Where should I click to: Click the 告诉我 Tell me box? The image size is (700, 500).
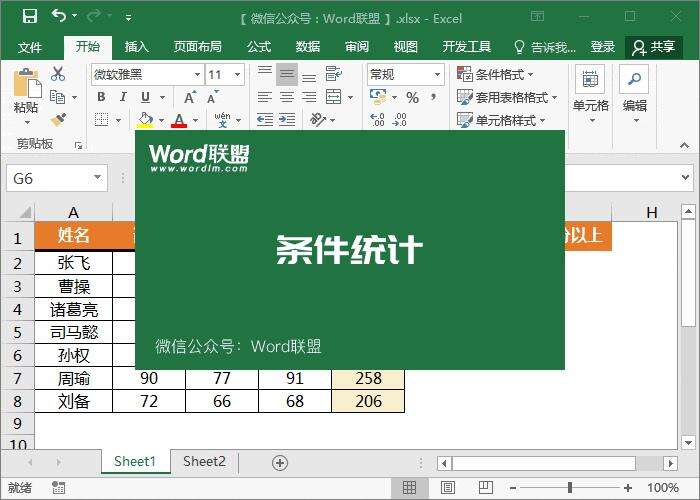[545, 47]
